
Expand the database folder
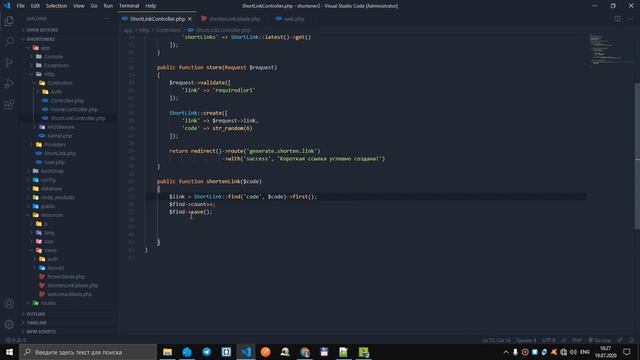pyautogui.click(x=51, y=189)
